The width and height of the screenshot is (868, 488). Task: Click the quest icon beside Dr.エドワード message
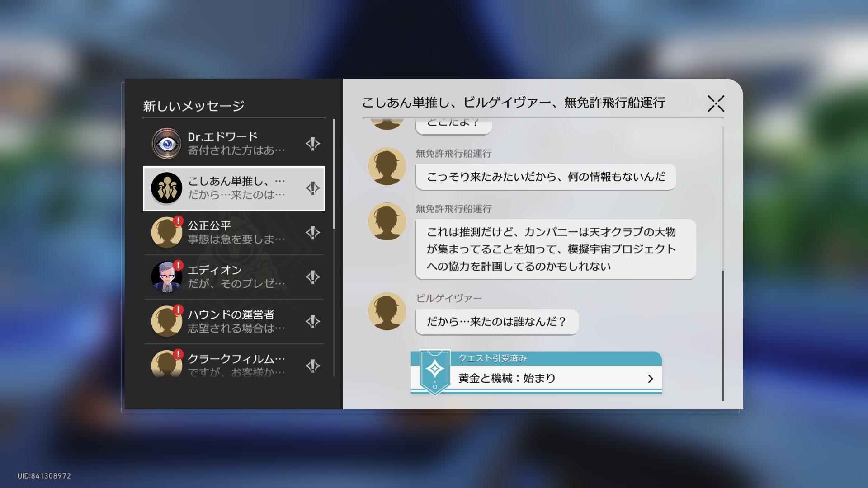point(312,144)
